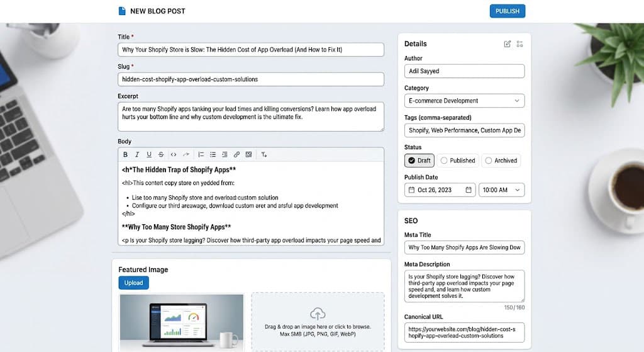Click the excerpt resize handle corner
The image size is (644, 352).
pyautogui.click(x=382, y=129)
